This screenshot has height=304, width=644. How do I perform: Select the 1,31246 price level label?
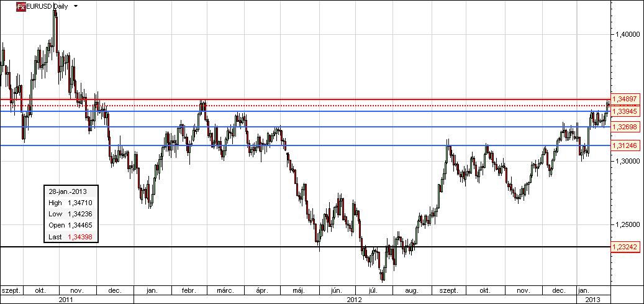[624, 145]
